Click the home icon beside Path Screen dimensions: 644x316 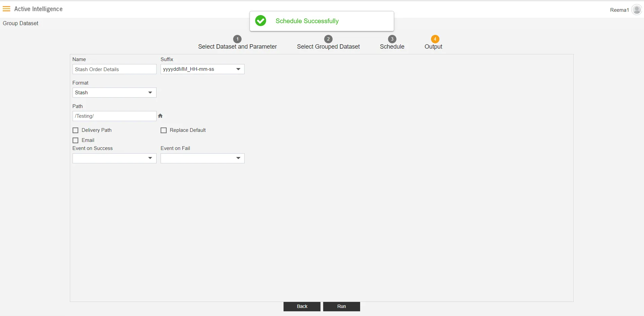[160, 116]
